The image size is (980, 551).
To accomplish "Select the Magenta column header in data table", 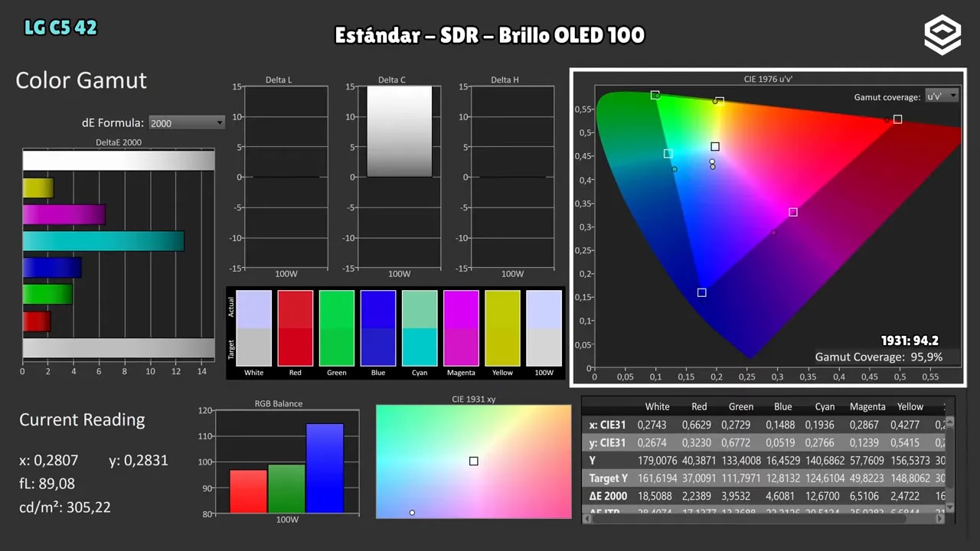I will pyautogui.click(x=867, y=406).
